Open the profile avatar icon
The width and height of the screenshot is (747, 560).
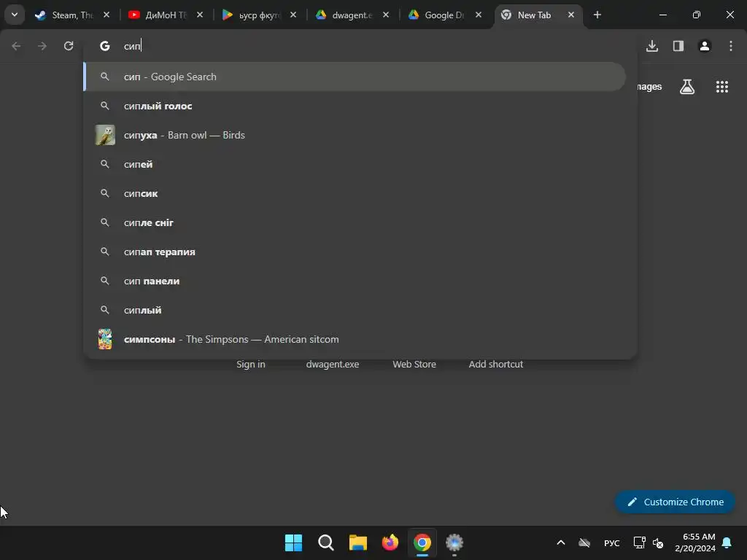[x=705, y=46]
